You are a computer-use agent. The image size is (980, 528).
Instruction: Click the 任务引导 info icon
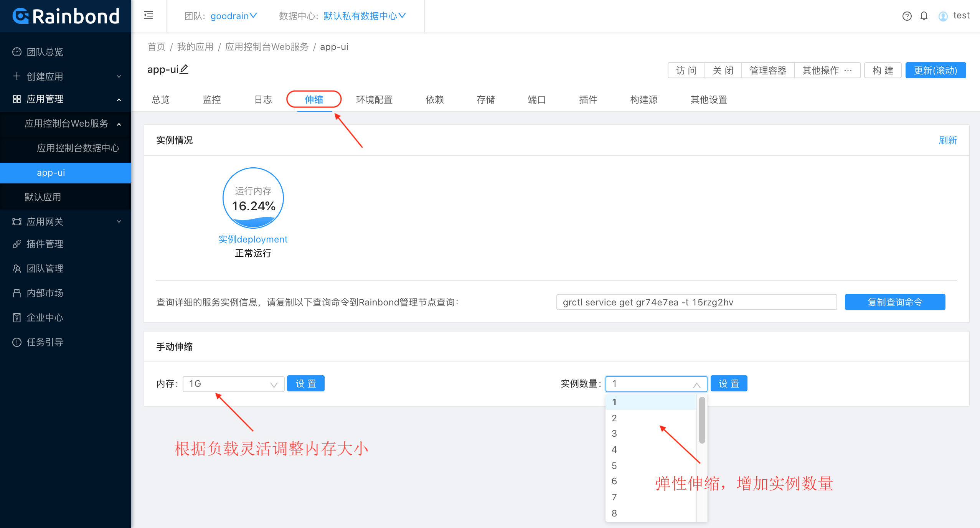(x=17, y=342)
